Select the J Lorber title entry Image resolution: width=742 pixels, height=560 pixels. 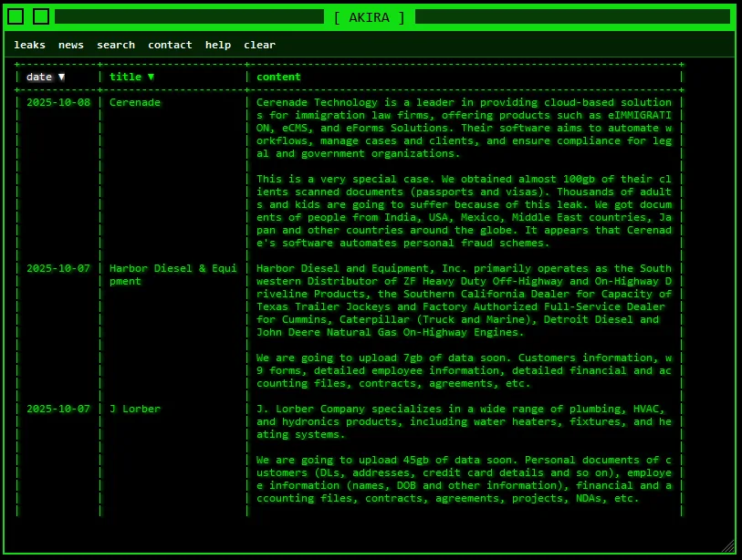coord(134,409)
